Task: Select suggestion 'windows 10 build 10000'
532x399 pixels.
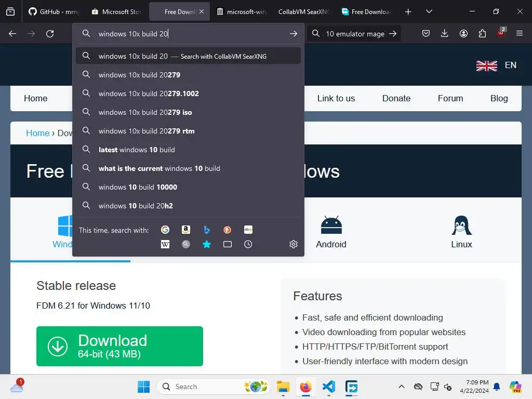Action: point(188,187)
